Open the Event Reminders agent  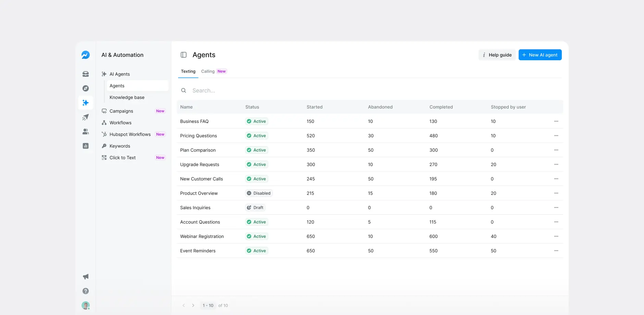click(198, 251)
